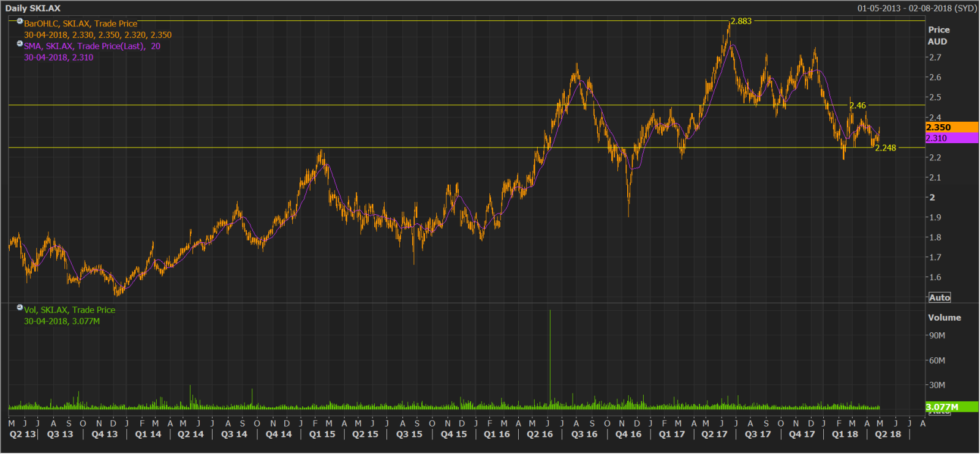
Task: Click the 1.6 price axis label
Action: click(935, 277)
